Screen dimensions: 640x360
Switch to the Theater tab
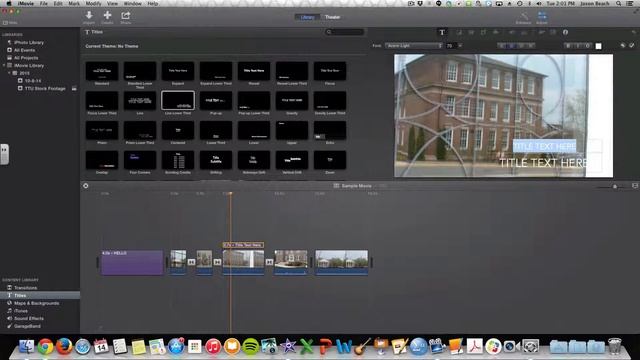(x=332, y=17)
